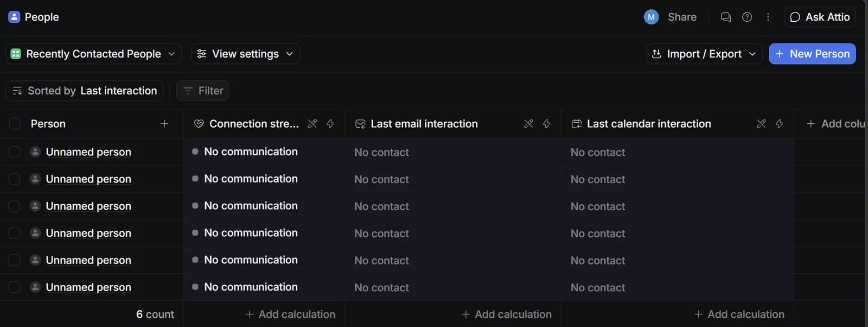Image resolution: width=868 pixels, height=327 pixels.
Task: Click the M user avatar
Action: pos(651,17)
